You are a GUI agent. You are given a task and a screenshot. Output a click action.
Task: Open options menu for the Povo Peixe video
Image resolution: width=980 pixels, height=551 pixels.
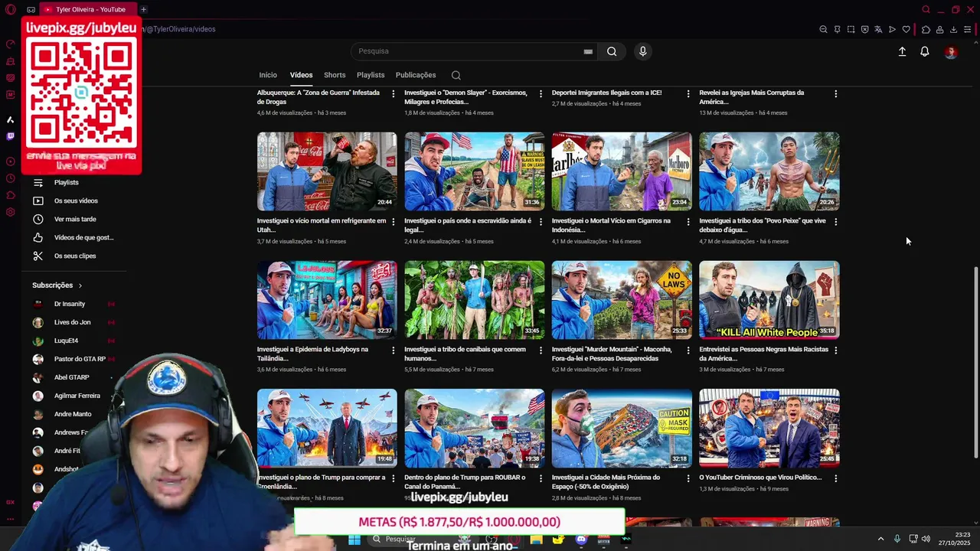coord(835,222)
